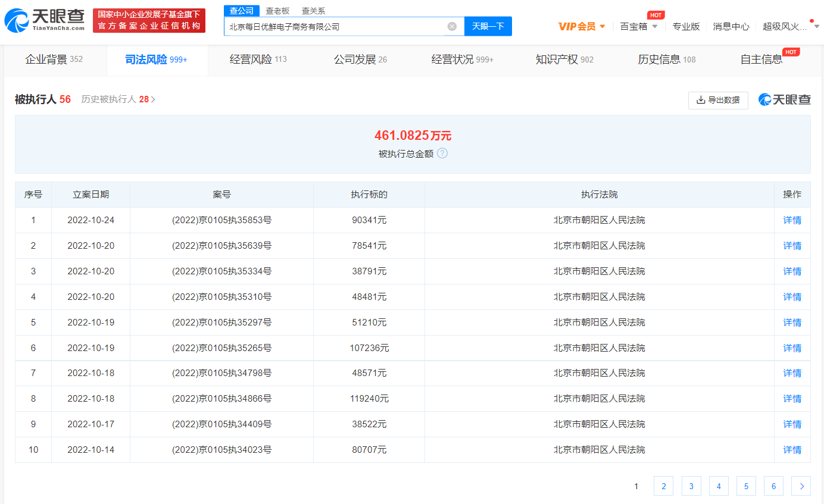The height and width of the screenshot is (504, 824).
Task: Click 被执行人 56 section heading
Action: pyautogui.click(x=43, y=99)
